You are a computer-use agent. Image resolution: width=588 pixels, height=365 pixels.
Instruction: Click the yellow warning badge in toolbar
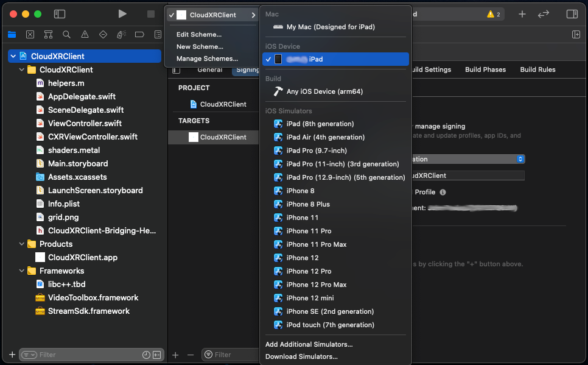(493, 13)
